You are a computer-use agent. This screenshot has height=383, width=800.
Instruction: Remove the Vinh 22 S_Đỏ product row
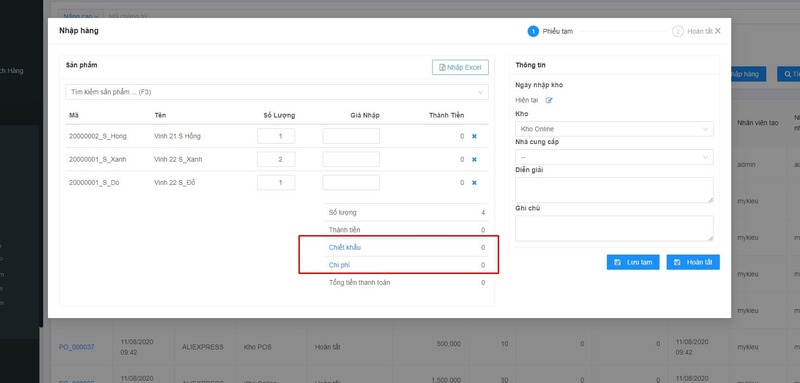474,183
